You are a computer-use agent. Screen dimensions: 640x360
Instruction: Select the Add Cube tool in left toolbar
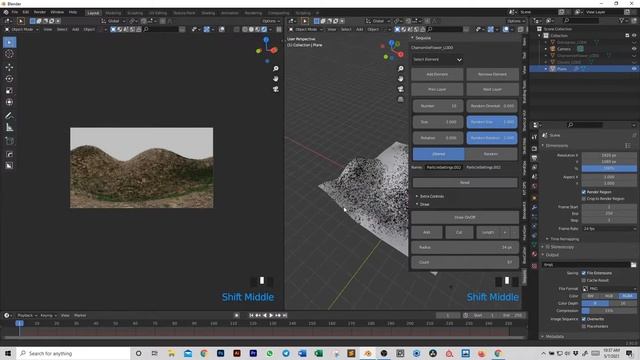pyautogui.click(x=9, y=141)
